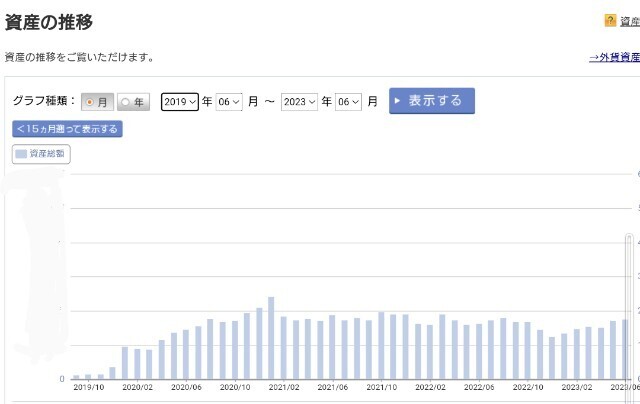Click the axis label 2022/06
Viewport: 640px width, 404px height.
tap(479, 387)
